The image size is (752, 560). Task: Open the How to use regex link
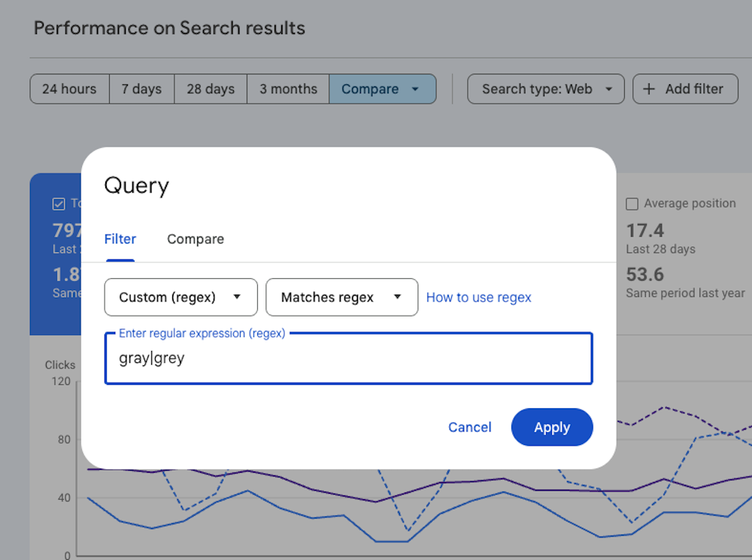479,297
